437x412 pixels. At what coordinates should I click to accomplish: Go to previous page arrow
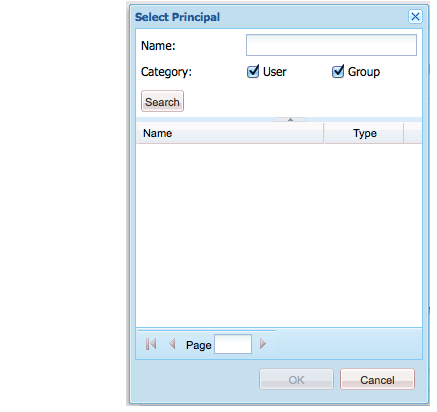tap(172, 344)
